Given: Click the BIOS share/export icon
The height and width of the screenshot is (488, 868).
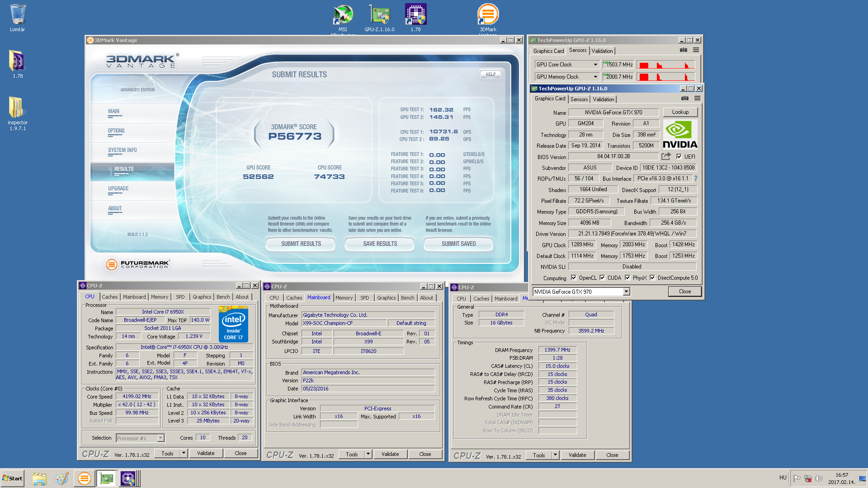Looking at the screenshot, I should click(666, 156).
